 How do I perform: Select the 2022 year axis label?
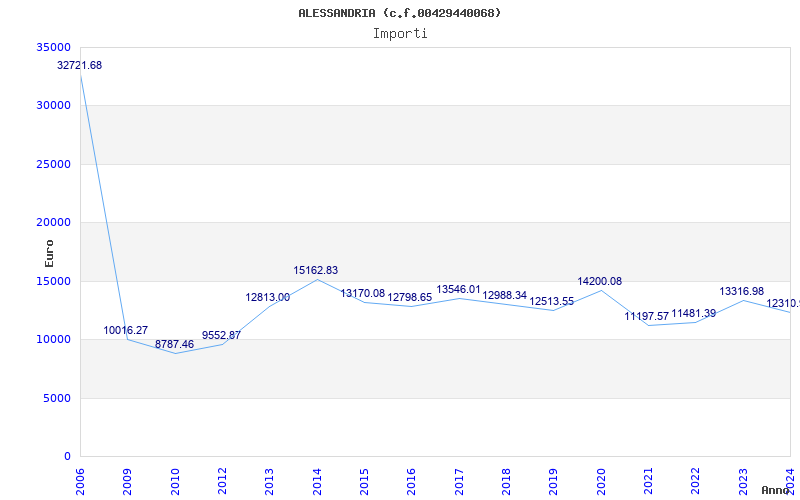[x=695, y=482]
